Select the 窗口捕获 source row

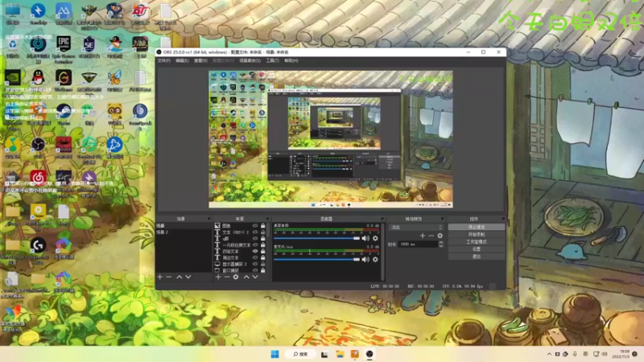tap(241, 270)
